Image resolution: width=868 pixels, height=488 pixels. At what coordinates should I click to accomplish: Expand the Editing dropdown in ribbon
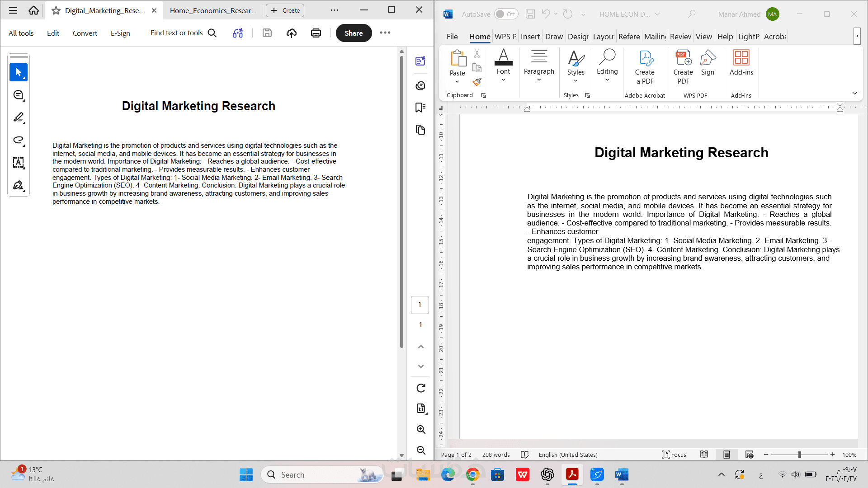(x=607, y=80)
